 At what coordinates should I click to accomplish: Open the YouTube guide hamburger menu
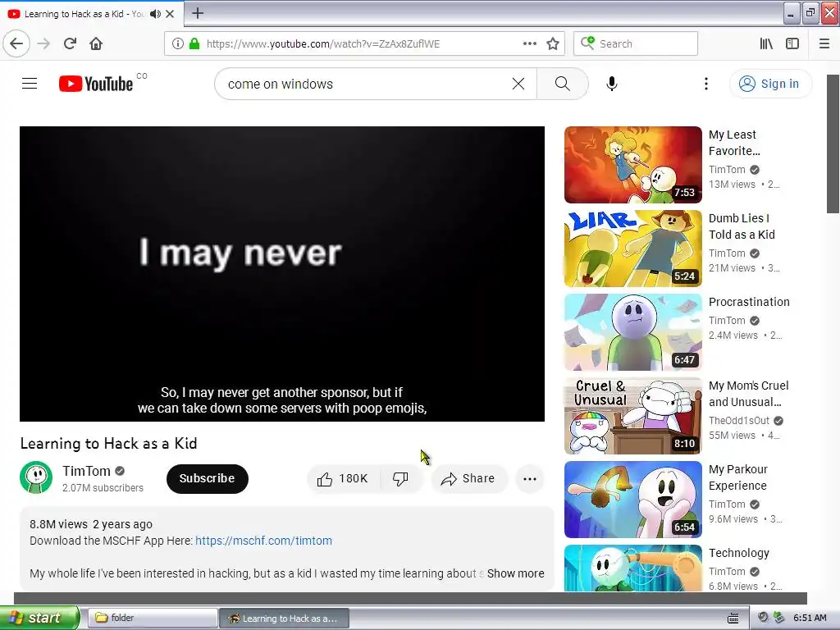[30, 84]
